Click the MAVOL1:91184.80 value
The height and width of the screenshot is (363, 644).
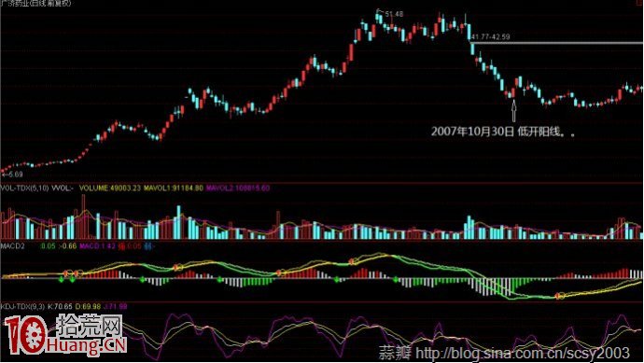(x=174, y=188)
